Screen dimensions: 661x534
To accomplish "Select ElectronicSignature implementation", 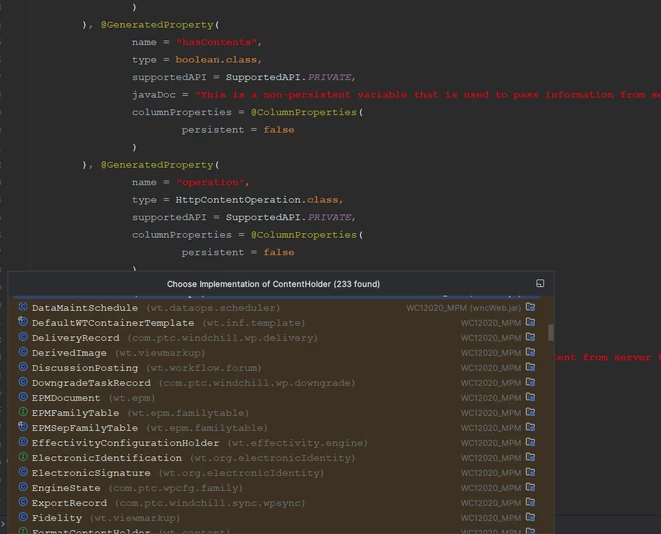I will (277, 473).
